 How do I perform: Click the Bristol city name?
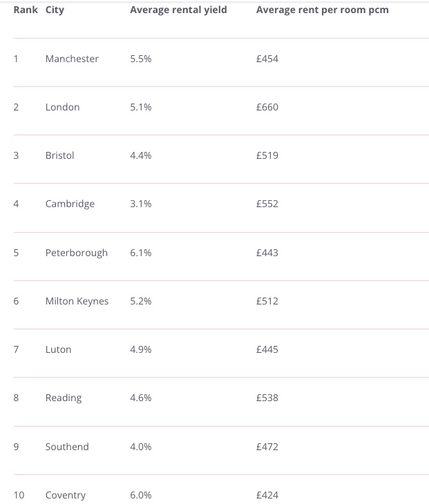click(59, 155)
